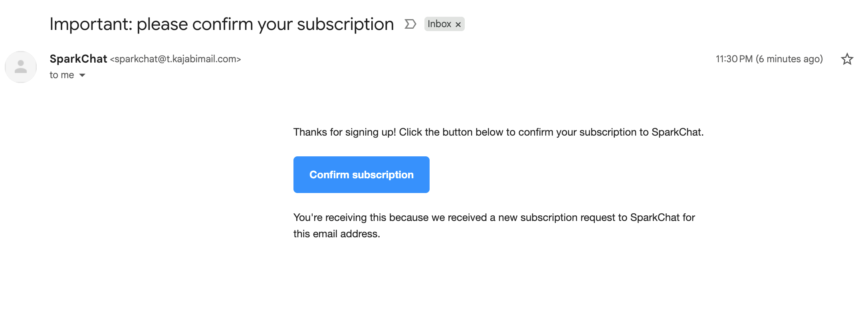Image resolution: width=868 pixels, height=335 pixels.
Task: Click the 11:30 PM timestamp
Action: pyautogui.click(x=733, y=59)
